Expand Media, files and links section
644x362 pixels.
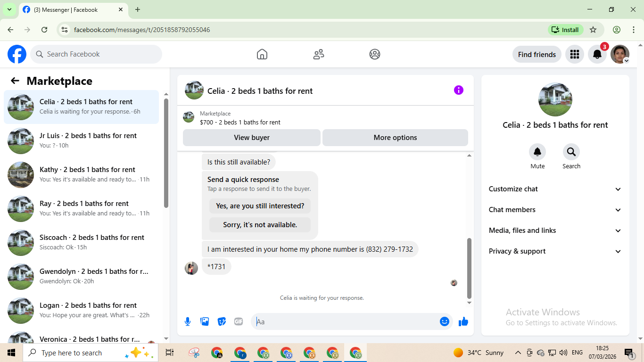(x=555, y=230)
